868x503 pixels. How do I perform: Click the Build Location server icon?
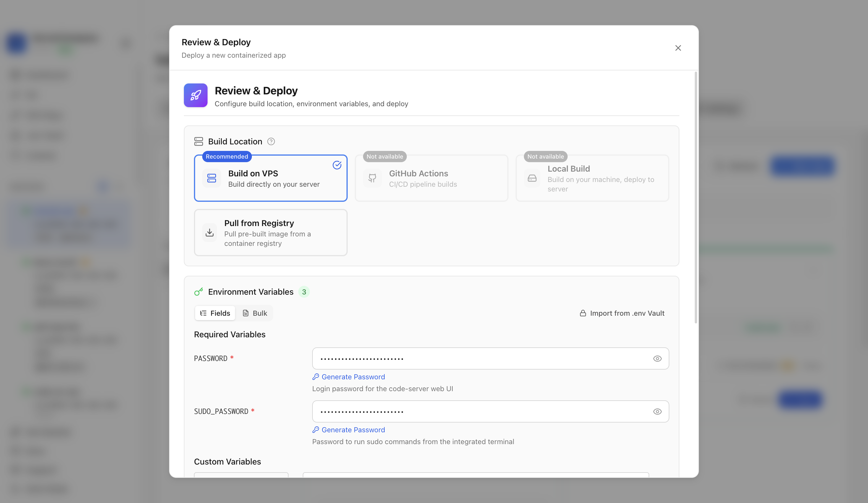click(198, 141)
